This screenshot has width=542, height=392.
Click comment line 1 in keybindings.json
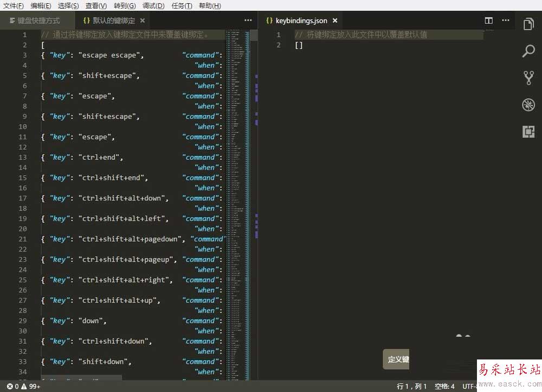click(x=361, y=35)
